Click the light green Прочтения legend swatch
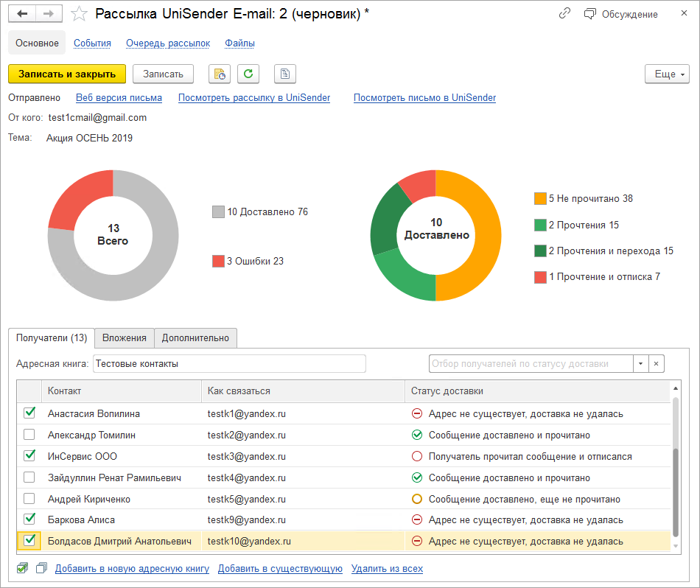The image size is (700, 588). tap(540, 225)
